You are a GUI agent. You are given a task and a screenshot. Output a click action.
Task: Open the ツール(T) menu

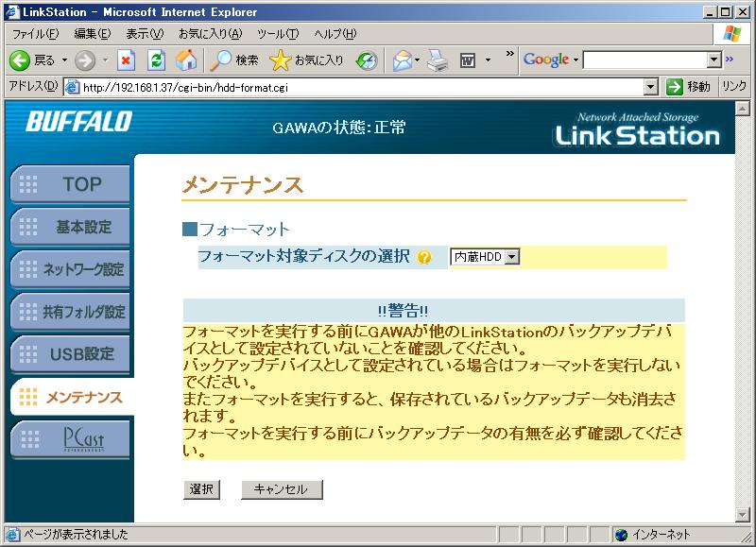click(x=278, y=34)
